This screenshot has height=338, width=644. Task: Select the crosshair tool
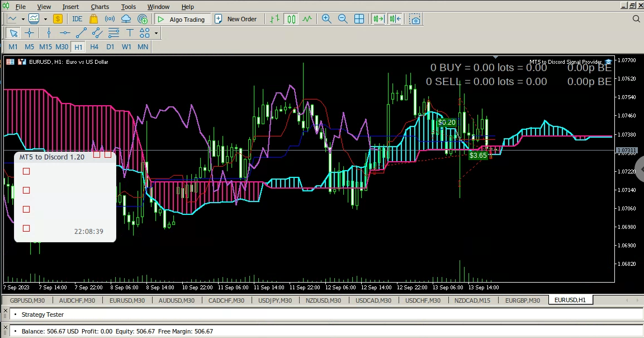coord(29,33)
